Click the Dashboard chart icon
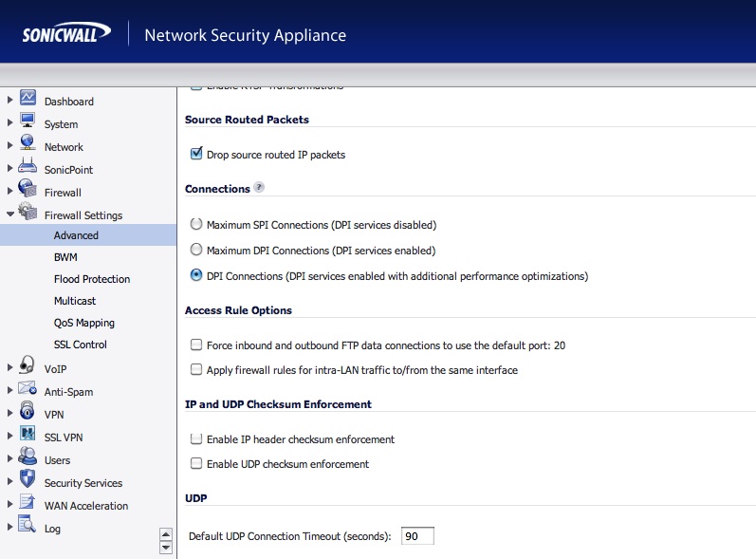This screenshot has width=756, height=559. pyautogui.click(x=28, y=98)
